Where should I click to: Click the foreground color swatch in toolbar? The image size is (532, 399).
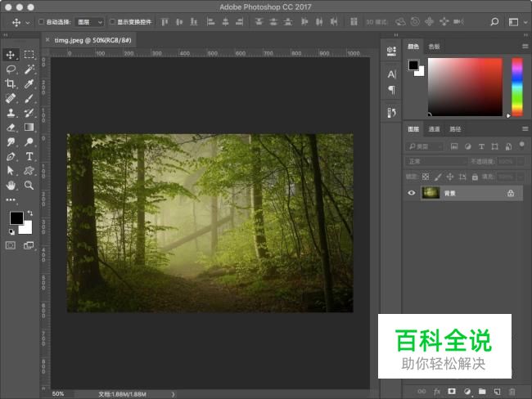coord(16,218)
